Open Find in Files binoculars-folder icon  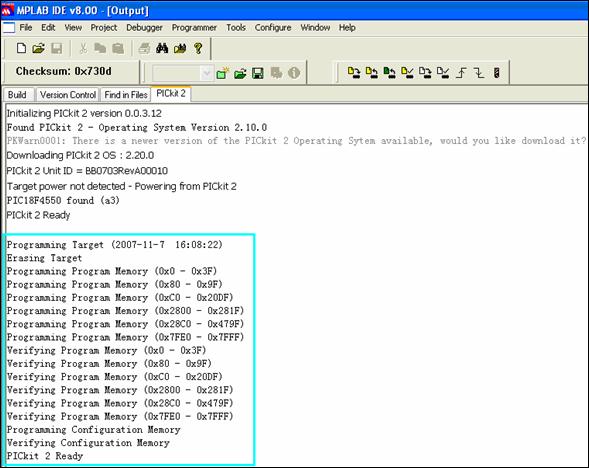click(180, 48)
